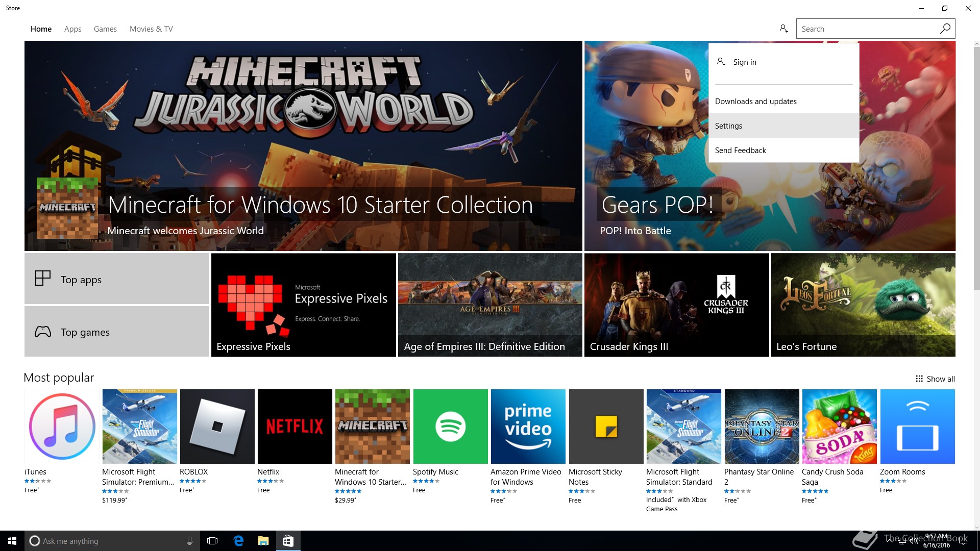Click the Minecraft block icon in the banner
The height and width of the screenshot is (551, 980).
[x=67, y=208]
